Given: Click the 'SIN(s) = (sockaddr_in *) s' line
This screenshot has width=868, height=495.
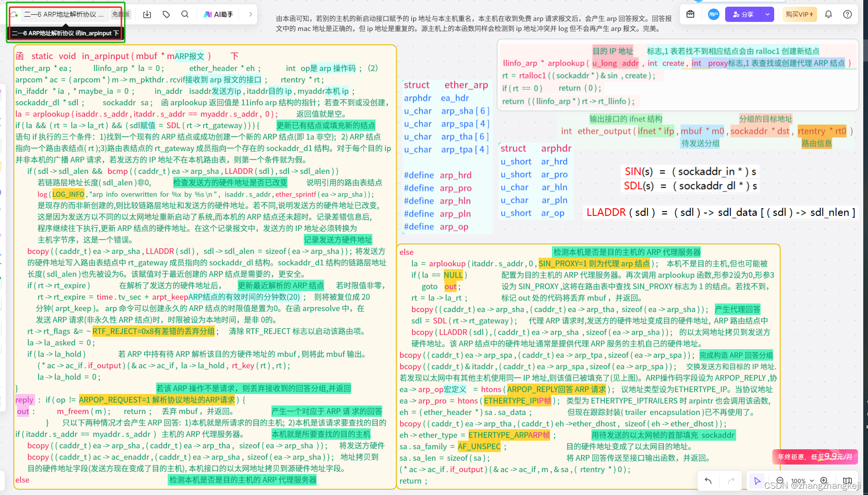Looking at the screenshot, I should coord(690,171).
